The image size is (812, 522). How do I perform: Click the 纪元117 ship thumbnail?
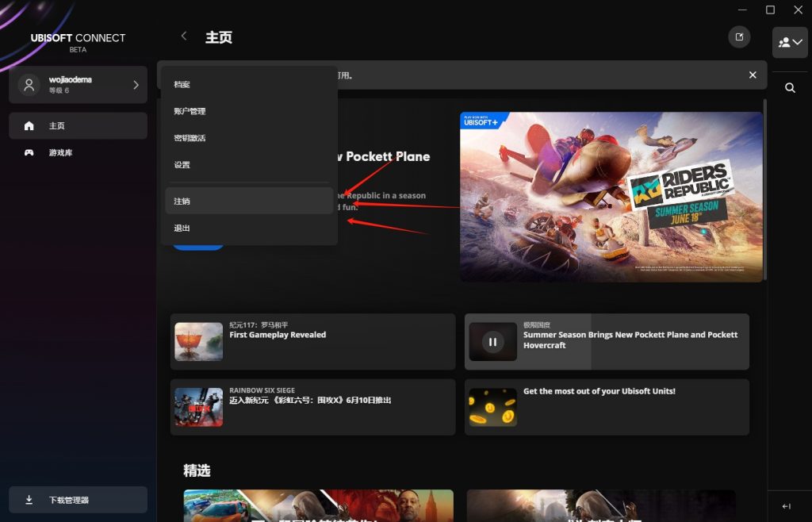[199, 342]
